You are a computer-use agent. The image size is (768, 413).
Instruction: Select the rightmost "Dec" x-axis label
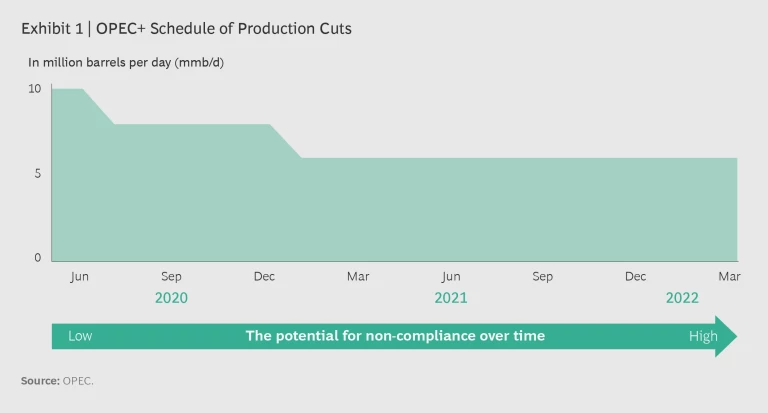(x=635, y=276)
